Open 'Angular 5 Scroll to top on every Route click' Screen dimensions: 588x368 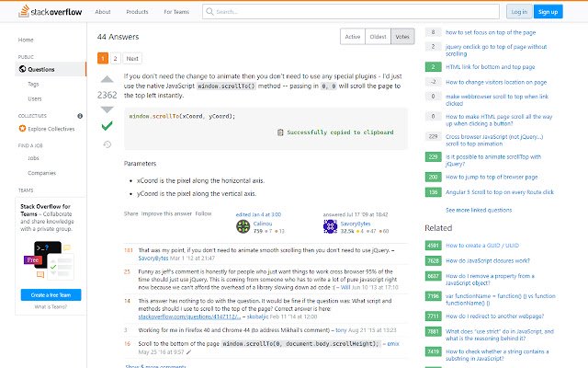click(x=500, y=192)
